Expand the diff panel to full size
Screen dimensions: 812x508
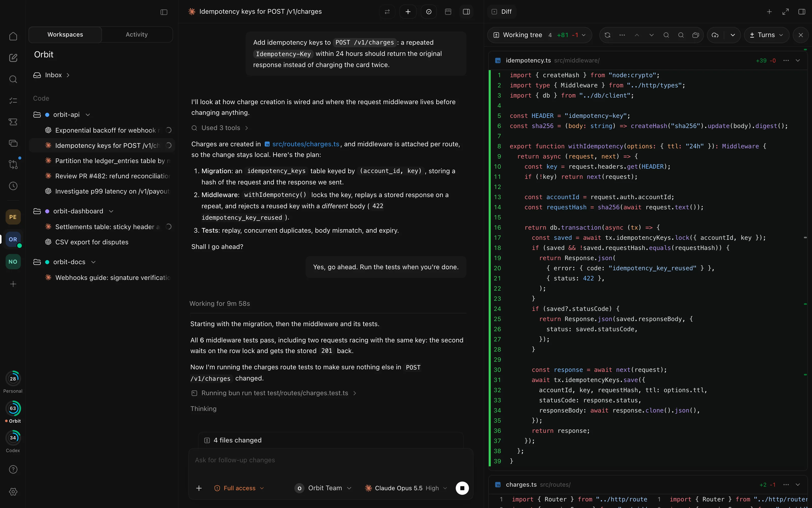786,12
